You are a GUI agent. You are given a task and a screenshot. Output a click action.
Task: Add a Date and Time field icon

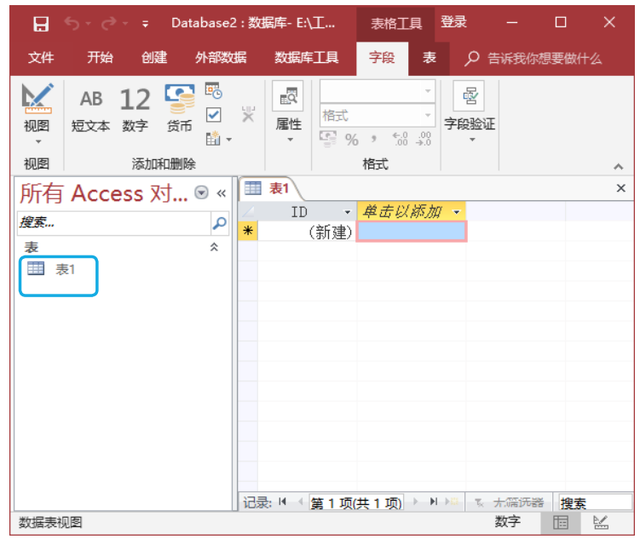[x=213, y=91]
